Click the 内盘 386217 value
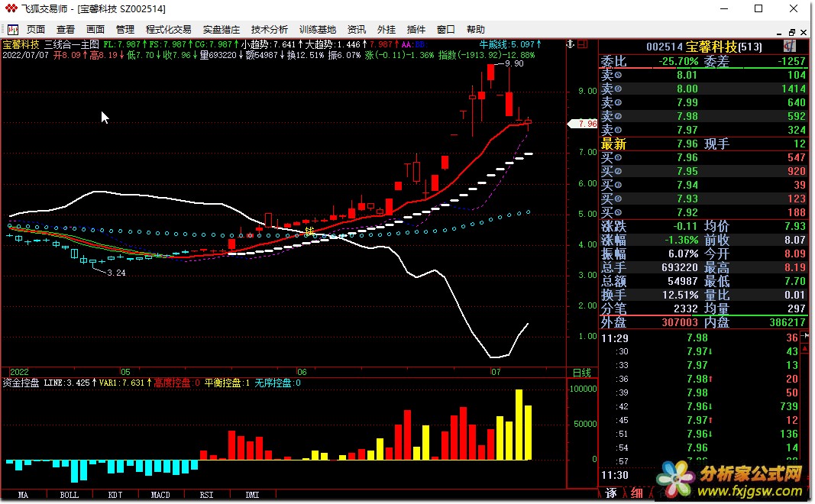Image resolution: width=815 pixels, height=504 pixels. [x=788, y=322]
